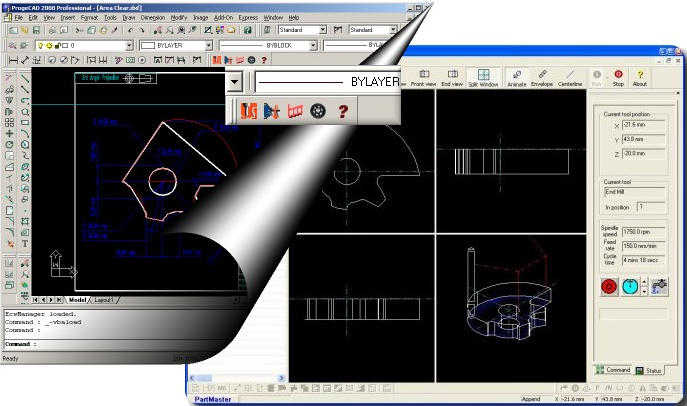Click the Z tool position field

coord(643,154)
